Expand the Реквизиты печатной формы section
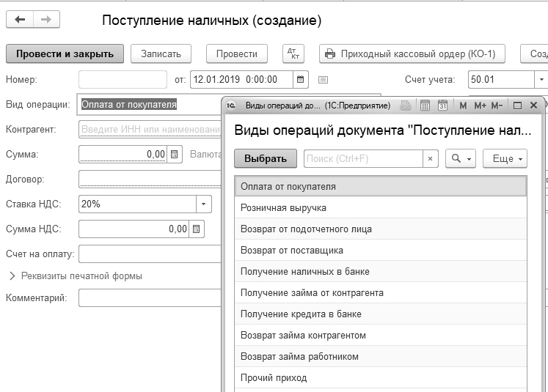Screen dimensions: 548x392 click(x=12, y=276)
